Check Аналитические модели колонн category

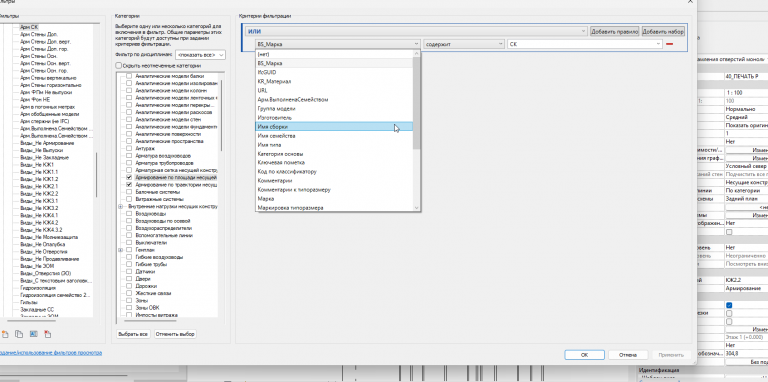pos(129,91)
